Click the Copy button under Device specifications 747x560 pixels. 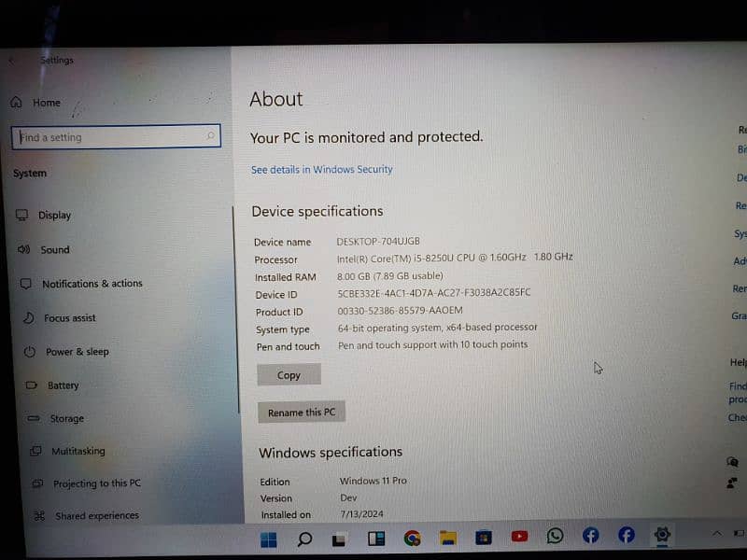(x=289, y=375)
